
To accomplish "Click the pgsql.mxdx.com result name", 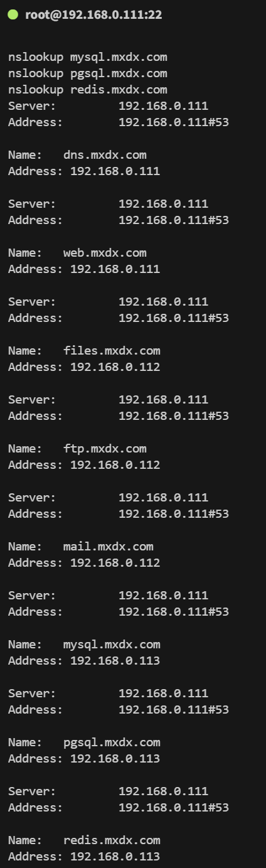I will pos(112,742).
